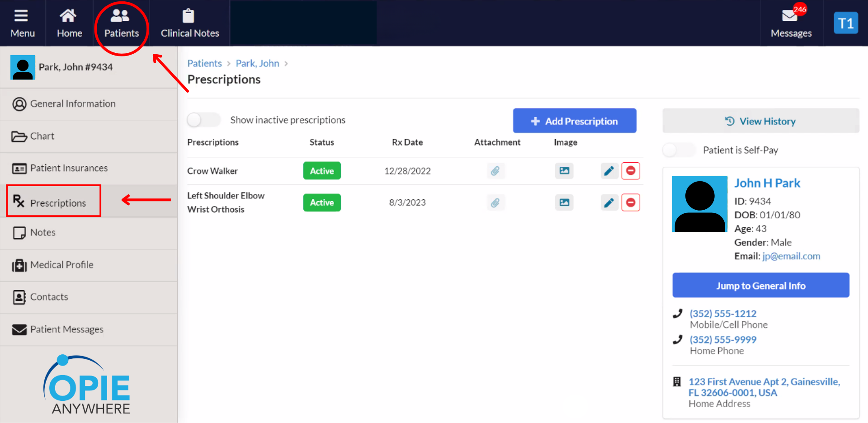Enable Show inactive prescriptions
Viewport: 868px width, 423px height.
203,120
